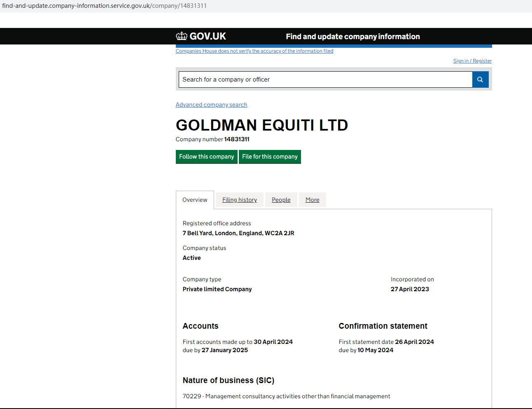This screenshot has height=409, width=532.
Task: Click the Nature of business (SIC) heading
Action: (x=229, y=381)
